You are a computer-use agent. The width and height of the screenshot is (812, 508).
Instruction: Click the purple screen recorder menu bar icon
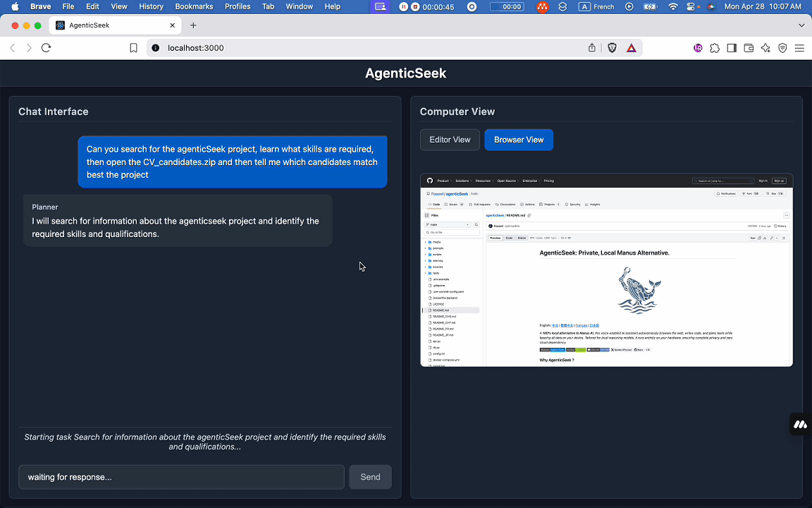(381, 7)
